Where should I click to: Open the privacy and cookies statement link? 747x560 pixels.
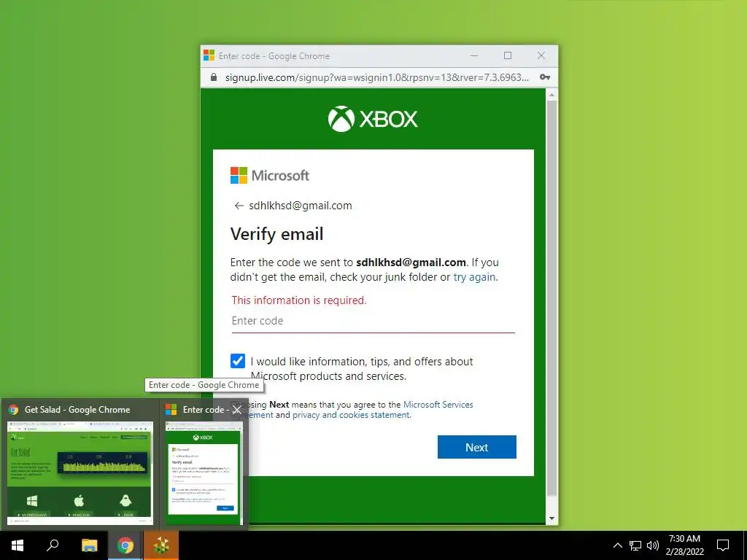pos(351,415)
